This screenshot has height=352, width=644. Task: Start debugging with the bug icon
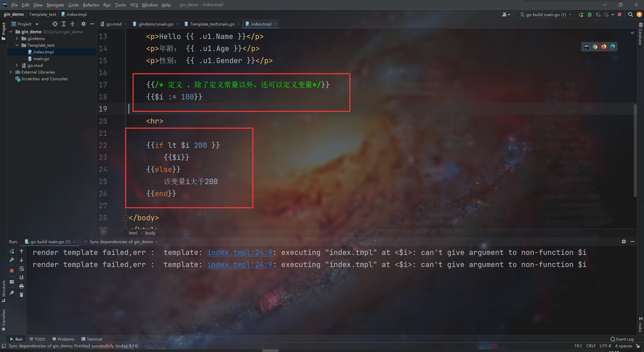tap(590, 14)
